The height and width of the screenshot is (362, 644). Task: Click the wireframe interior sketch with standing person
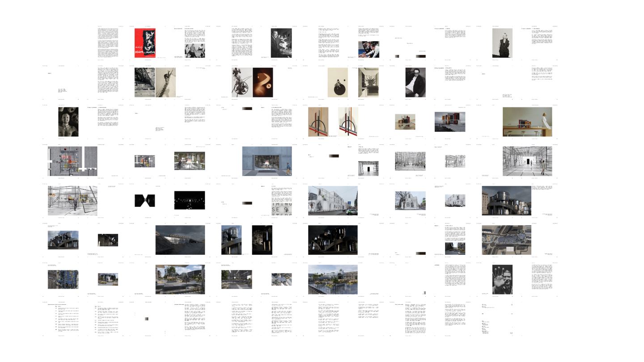pos(72,201)
